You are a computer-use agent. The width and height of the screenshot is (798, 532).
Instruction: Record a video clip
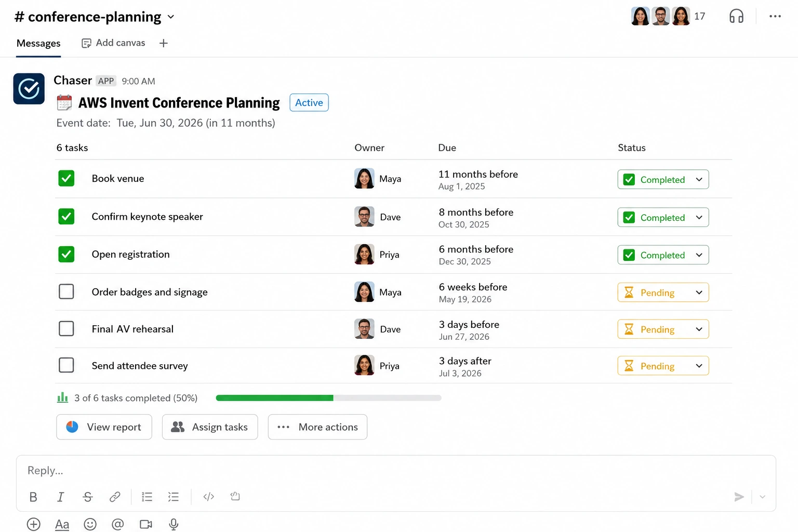(146, 524)
